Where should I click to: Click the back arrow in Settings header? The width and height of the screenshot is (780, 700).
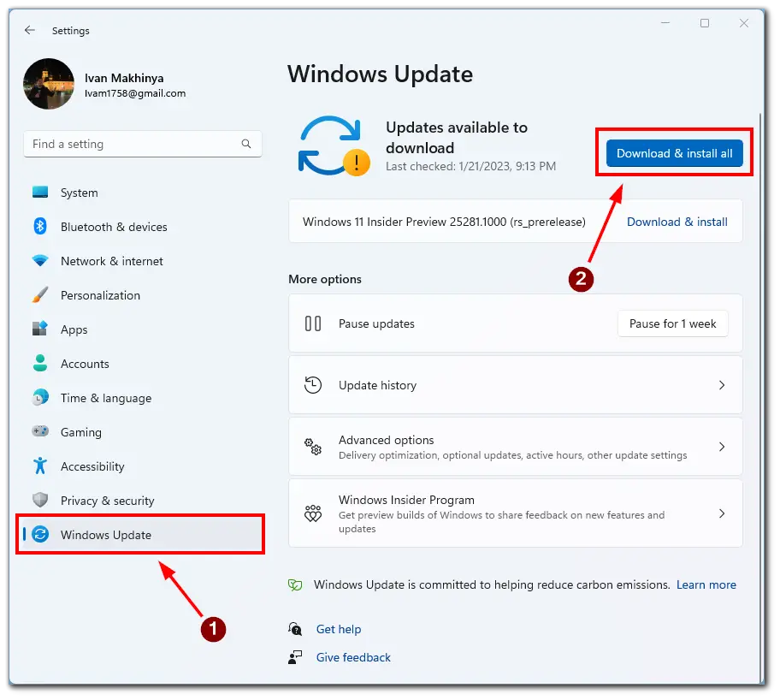[x=30, y=30]
